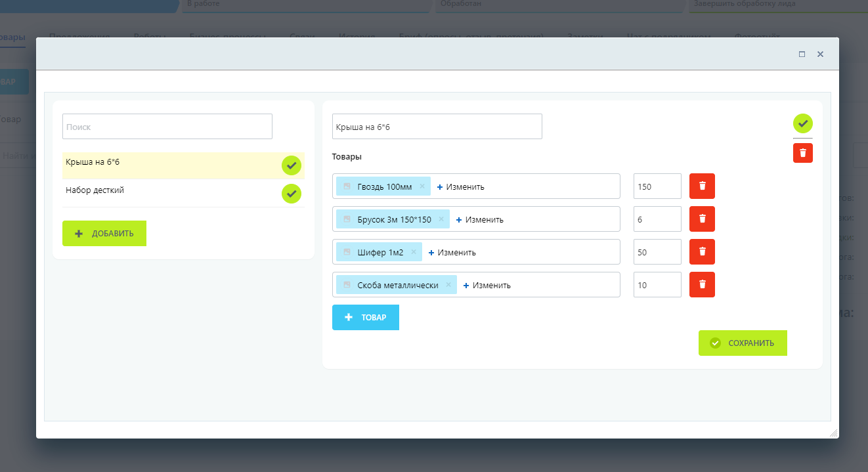Remove the Скоба металлически row with trash button
The height and width of the screenshot is (472, 868).
click(x=702, y=284)
